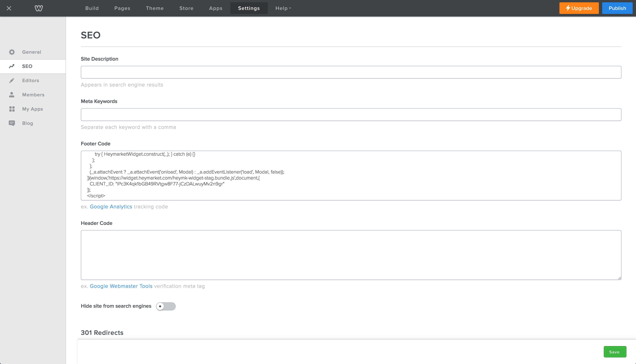Click inside the Header Code textarea
636x364 pixels.
pos(351,255)
